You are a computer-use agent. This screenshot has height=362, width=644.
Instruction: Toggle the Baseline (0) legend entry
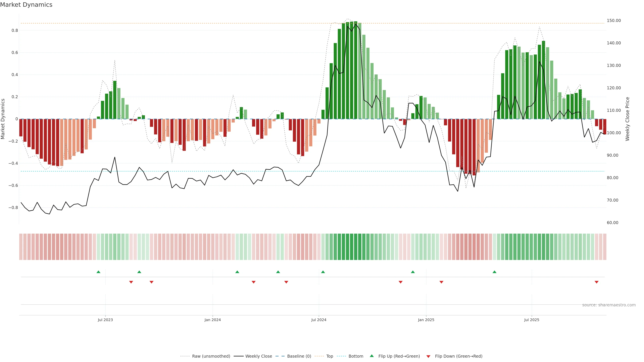(x=299, y=356)
